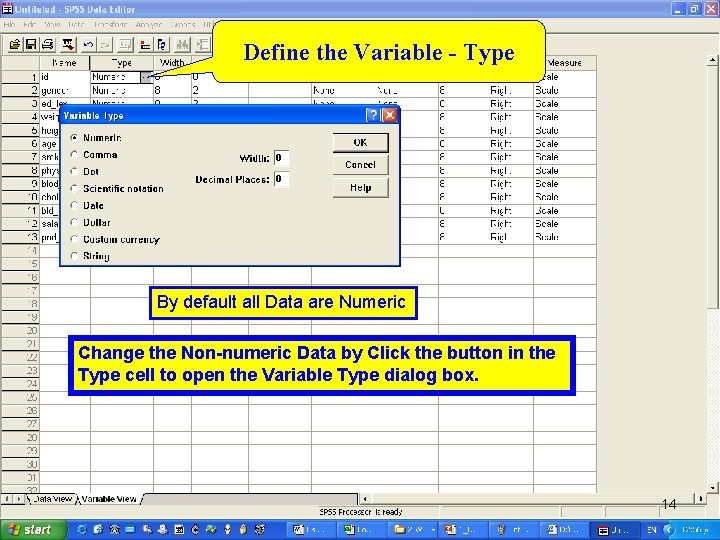Click the Print toolbar icon
The height and width of the screenshot is (540, 720).
click(x=47, y=45)
